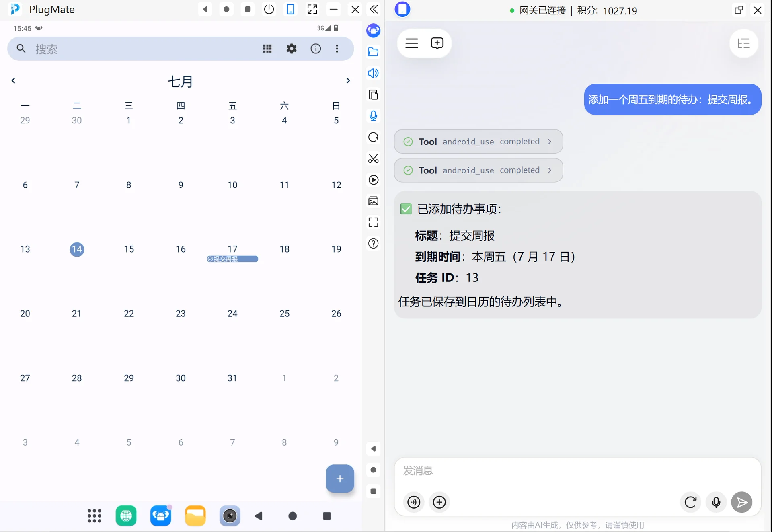The image size is (772, 532).
Task: Click the side toolbar home circle
Action: pos(374,470)
